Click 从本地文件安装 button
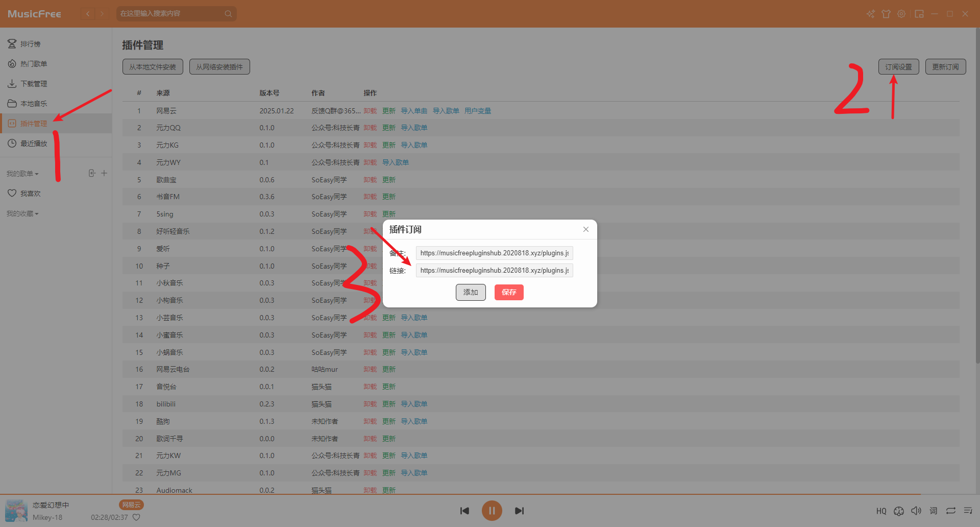The height and width of the screenshot is (527, 980). 153,67
